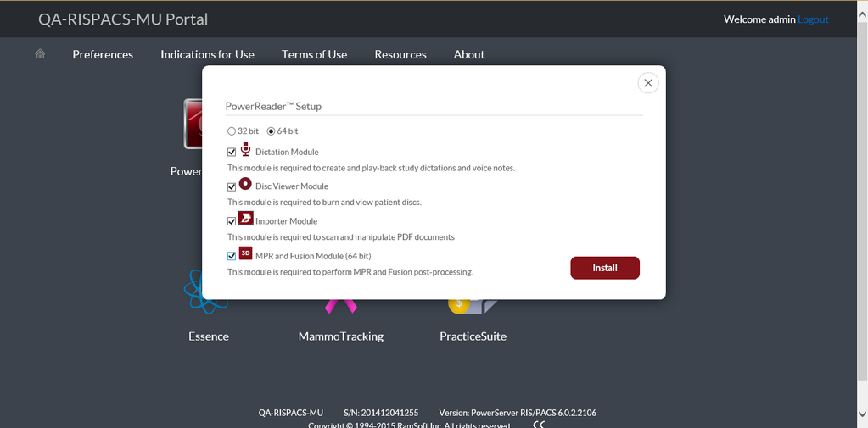
Task: Open the Resources menu item
Action: 400,54
